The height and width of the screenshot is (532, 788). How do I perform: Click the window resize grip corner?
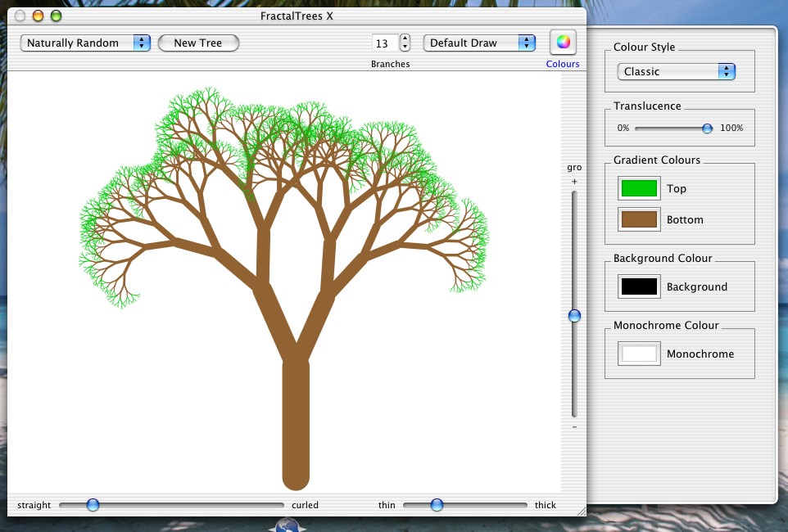point(581,511)
